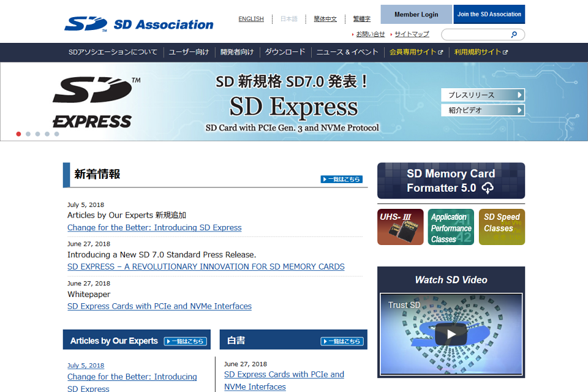
Task: Click the Member Login button
Action: [417, 14]
